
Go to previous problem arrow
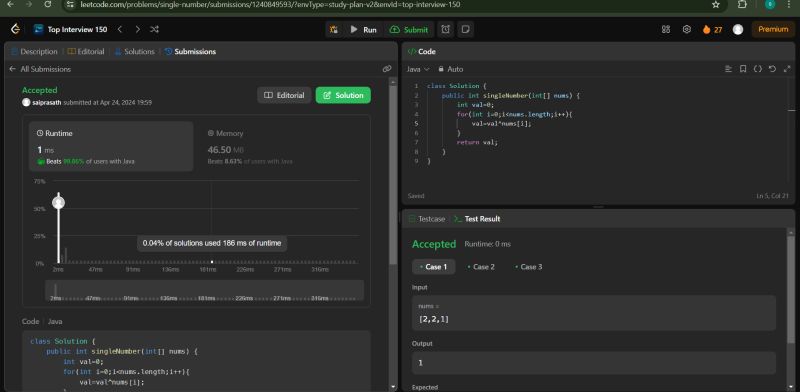(x=120, y=30)
